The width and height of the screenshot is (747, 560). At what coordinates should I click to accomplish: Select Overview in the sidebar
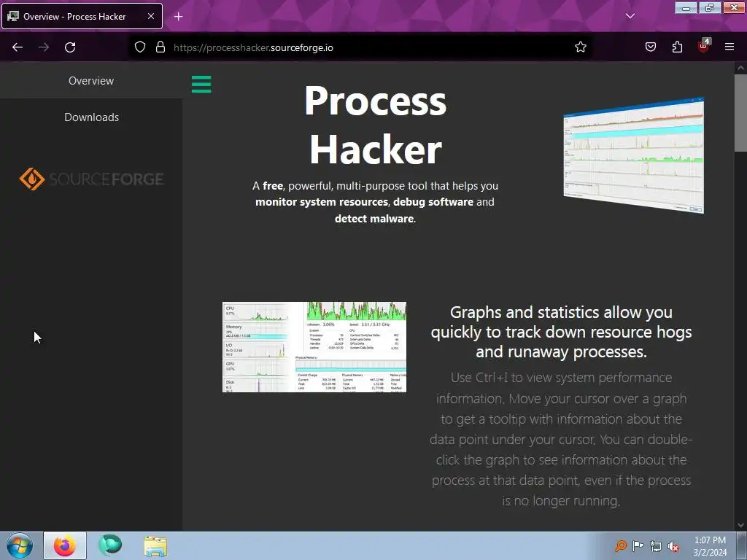91,81
